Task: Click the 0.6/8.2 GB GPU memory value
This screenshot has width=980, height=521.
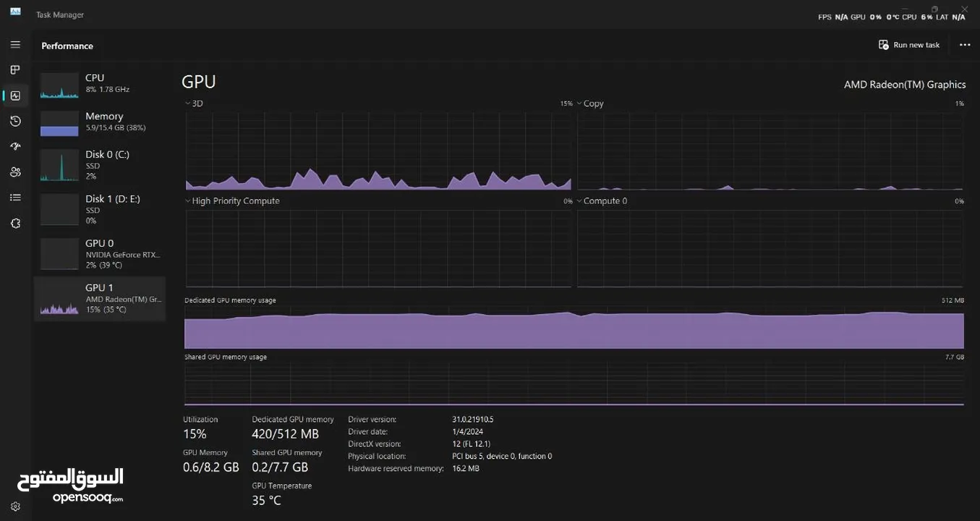Action: [211, 467]
